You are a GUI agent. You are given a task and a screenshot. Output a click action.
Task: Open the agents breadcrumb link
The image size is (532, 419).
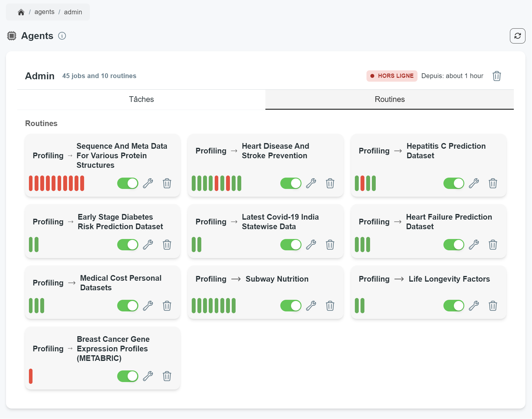pyautogui.click(x=44, y=12)
